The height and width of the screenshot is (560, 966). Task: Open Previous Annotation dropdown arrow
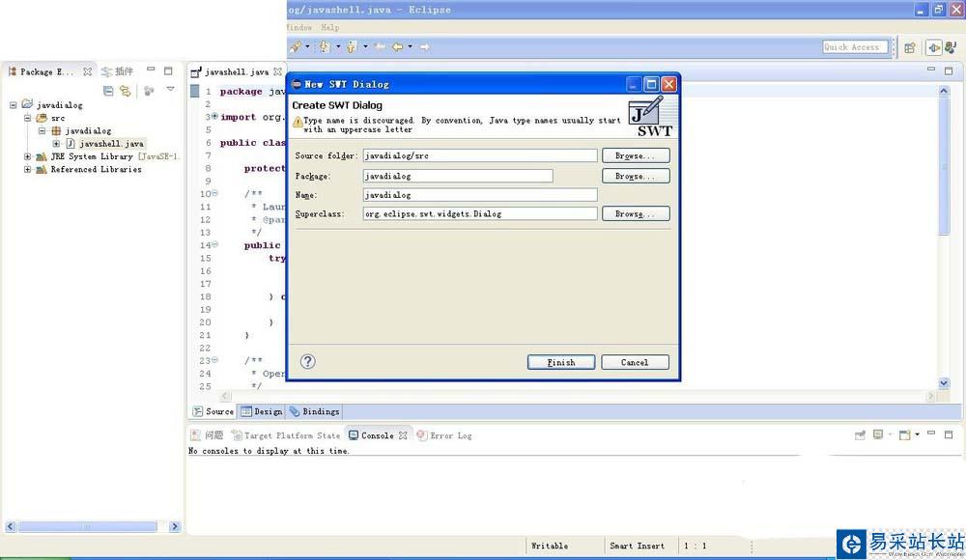pos(365,46)
